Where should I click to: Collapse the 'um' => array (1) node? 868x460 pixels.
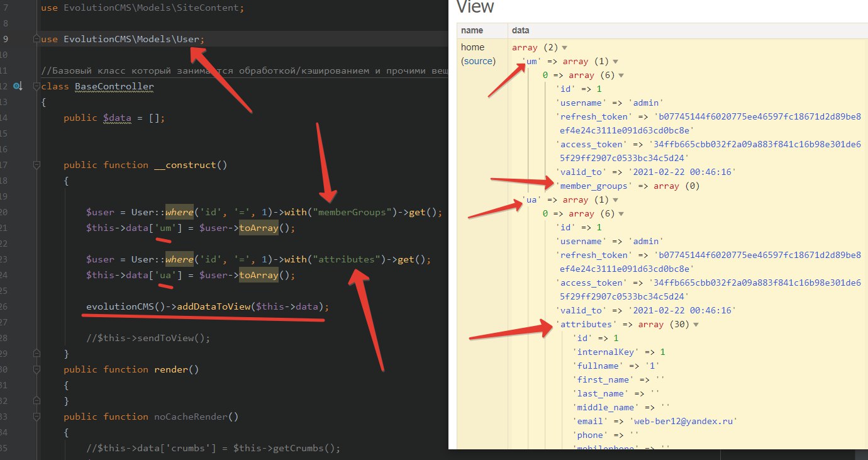click(615, 62)
